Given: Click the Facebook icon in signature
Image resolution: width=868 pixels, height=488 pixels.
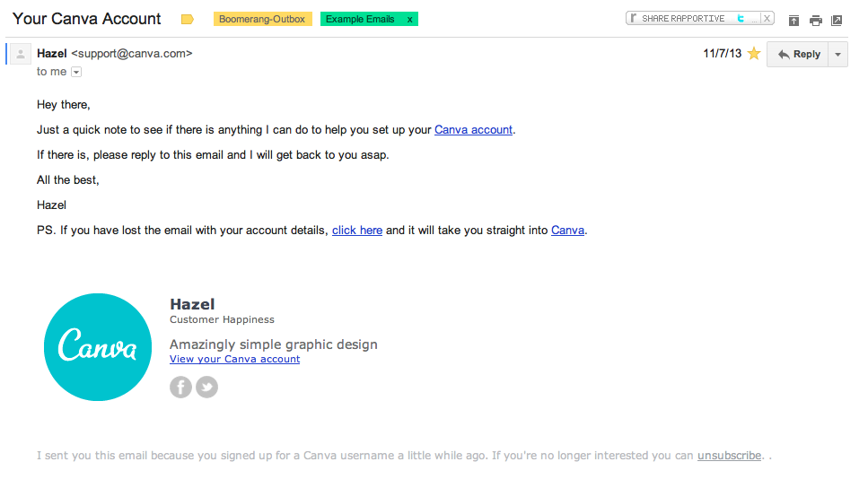Looking at the screenshot, I should pyautogui.click(x=180, y=387).
